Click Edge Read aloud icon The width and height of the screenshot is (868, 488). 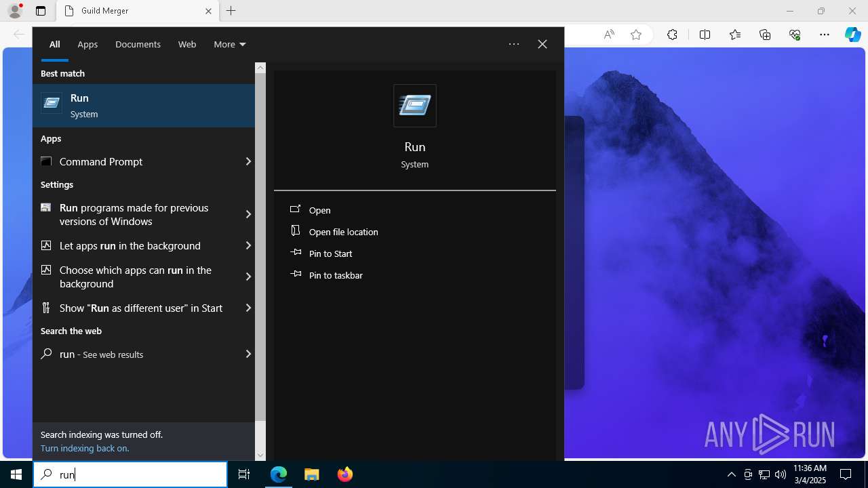click(x=609, y=35)
